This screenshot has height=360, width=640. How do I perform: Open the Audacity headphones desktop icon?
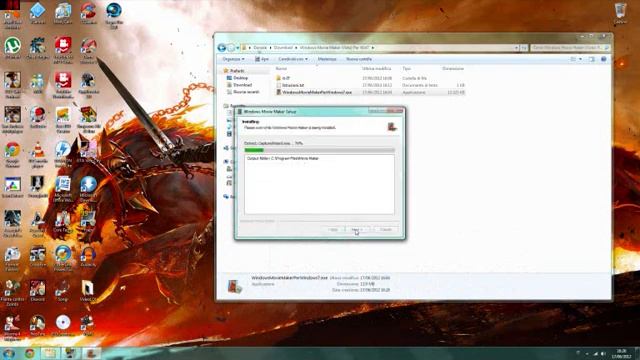[x=88, y=256]
